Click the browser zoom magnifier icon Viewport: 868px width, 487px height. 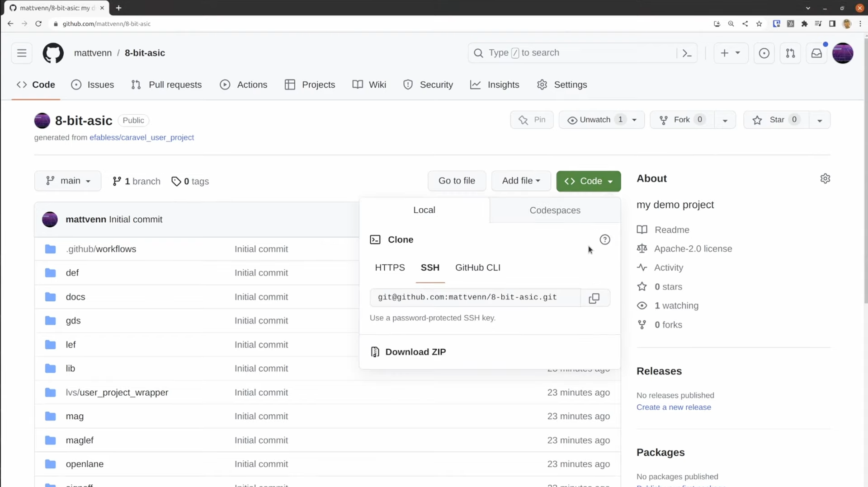click(x=731, y=23)
